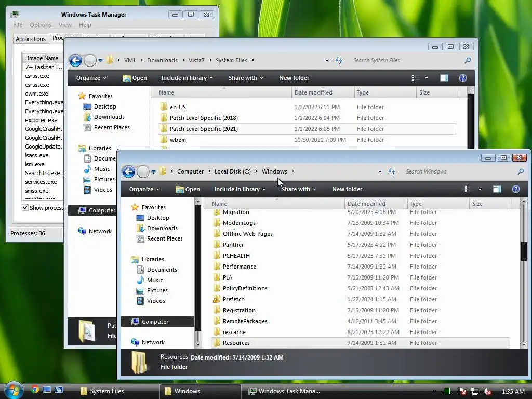Click the Search Windows input field
The image size is (532, 399).
tap(460, 171)
